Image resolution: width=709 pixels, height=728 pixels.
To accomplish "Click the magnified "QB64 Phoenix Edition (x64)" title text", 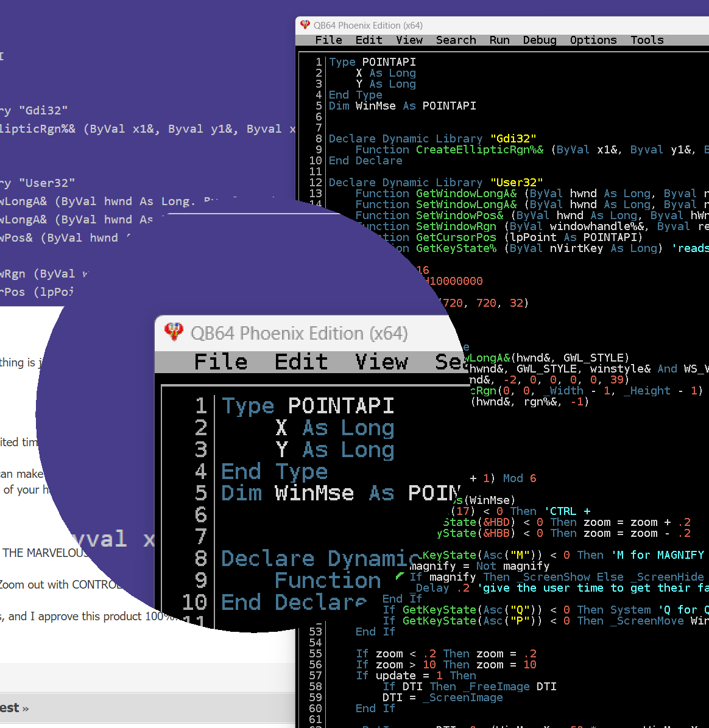I will (x=299, y=334).
